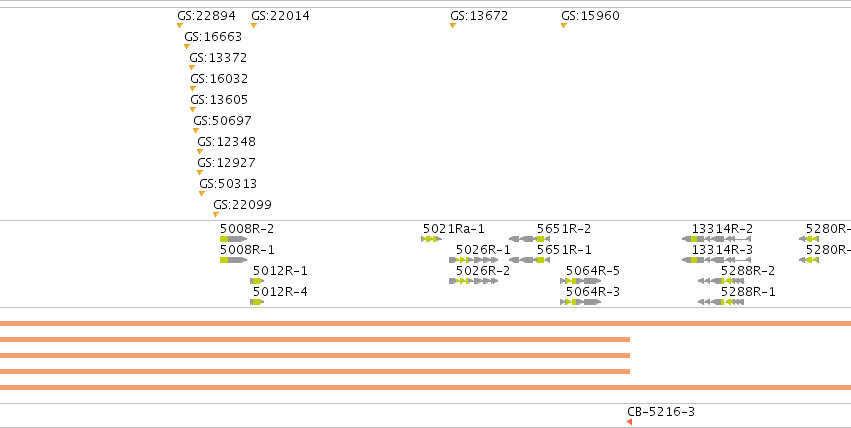Image resolution: width=851 pixels, height=428 pixels.
Task: Open the 5021Ra-1 gene model glyph
Action: click(431, 239)
